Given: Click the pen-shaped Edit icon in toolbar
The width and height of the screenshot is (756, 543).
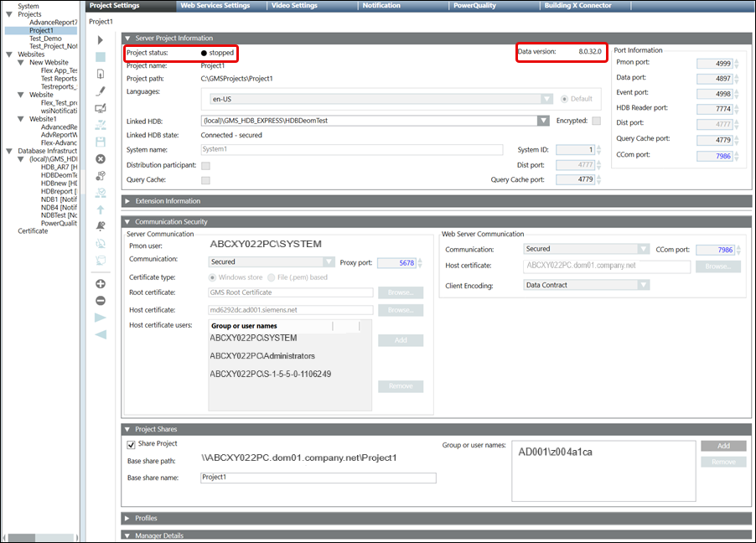Looking at the screenshot, I should (x=101, y=90).
